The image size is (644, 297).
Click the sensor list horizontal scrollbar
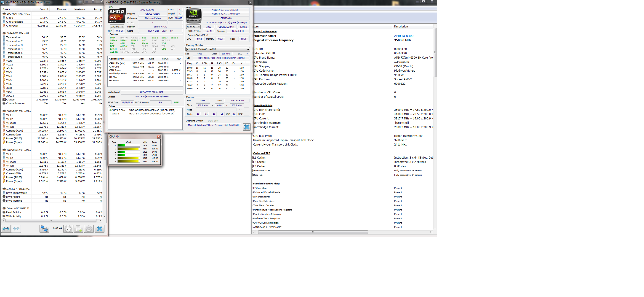click(51, 221)
